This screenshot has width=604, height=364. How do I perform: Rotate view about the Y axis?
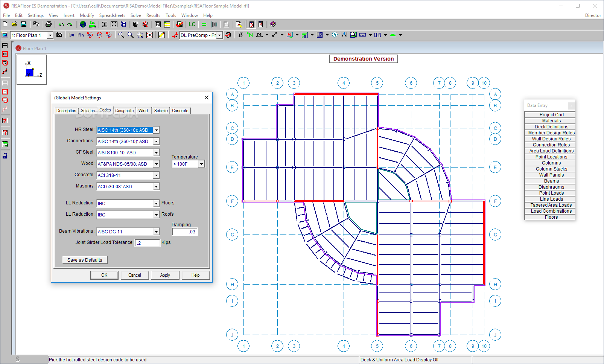99,35
